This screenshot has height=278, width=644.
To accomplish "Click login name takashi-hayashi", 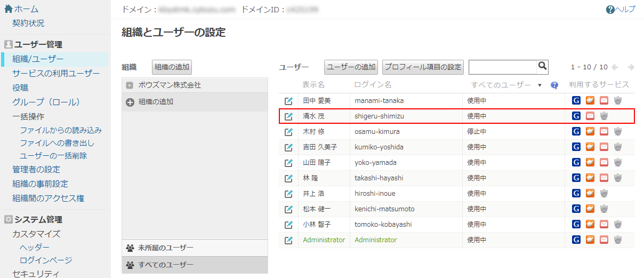I will tap(379, 178).
